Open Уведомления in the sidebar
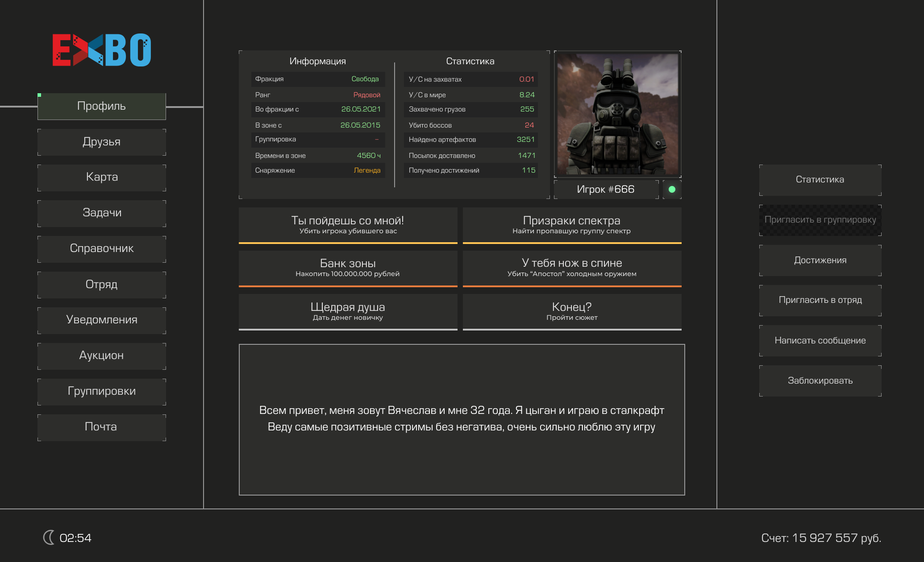This screenshot has width=924, height=562. [x=102, y=320]
